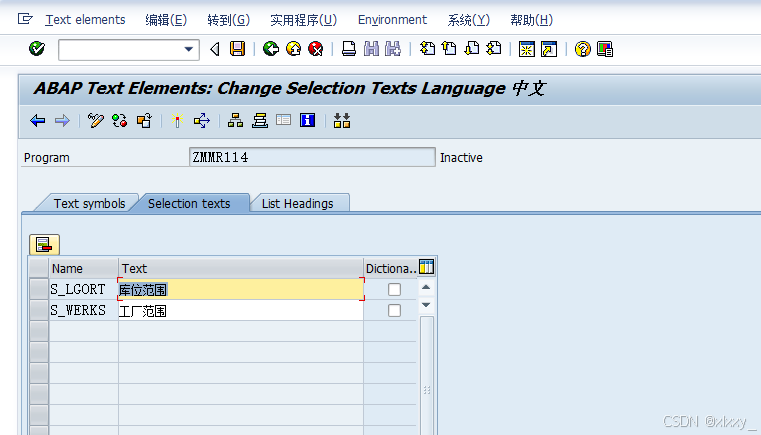
Task: Click the table scroll up arrow
Action: (x=426, y=287)
